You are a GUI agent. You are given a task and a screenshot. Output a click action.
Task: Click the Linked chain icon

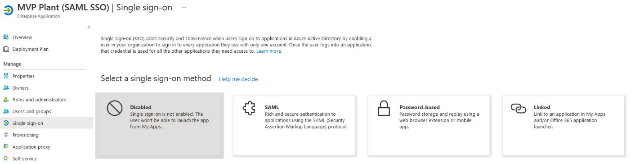coord(519,109)
